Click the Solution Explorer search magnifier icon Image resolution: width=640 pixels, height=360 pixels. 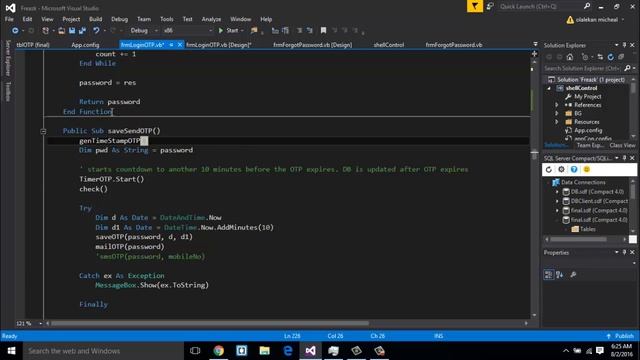[627, 68]
